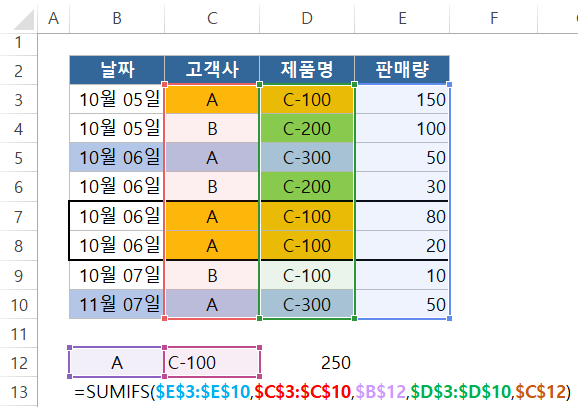Select customer A in row 10
Image resolution: width=578 pixels, height=407 pixels.
212,304
